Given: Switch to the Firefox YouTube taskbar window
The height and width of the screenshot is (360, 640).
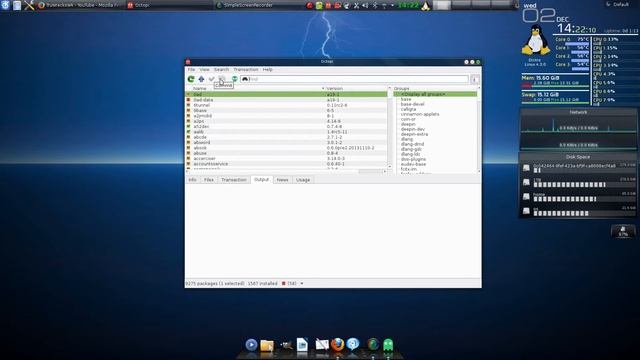Looking at the screenshot, I should 80,5.
